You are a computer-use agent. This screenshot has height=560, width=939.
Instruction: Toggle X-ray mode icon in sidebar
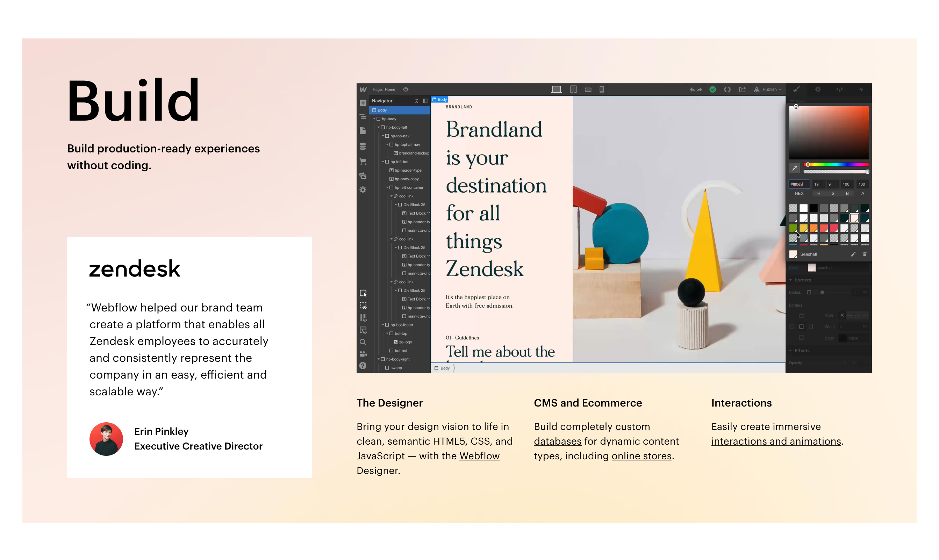pos(363,330)
